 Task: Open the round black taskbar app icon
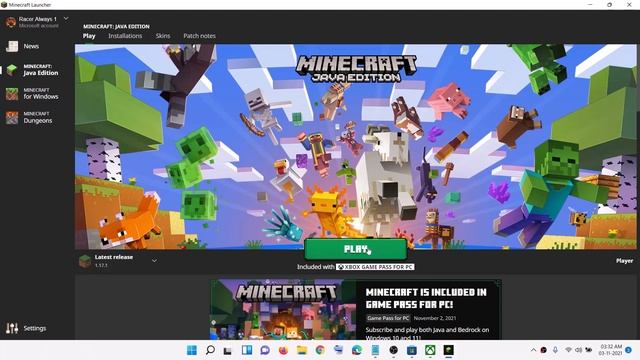click(393, 350)
